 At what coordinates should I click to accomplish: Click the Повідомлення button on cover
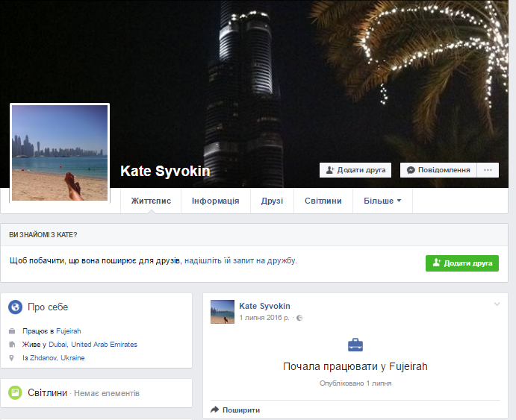click(438, 170)
